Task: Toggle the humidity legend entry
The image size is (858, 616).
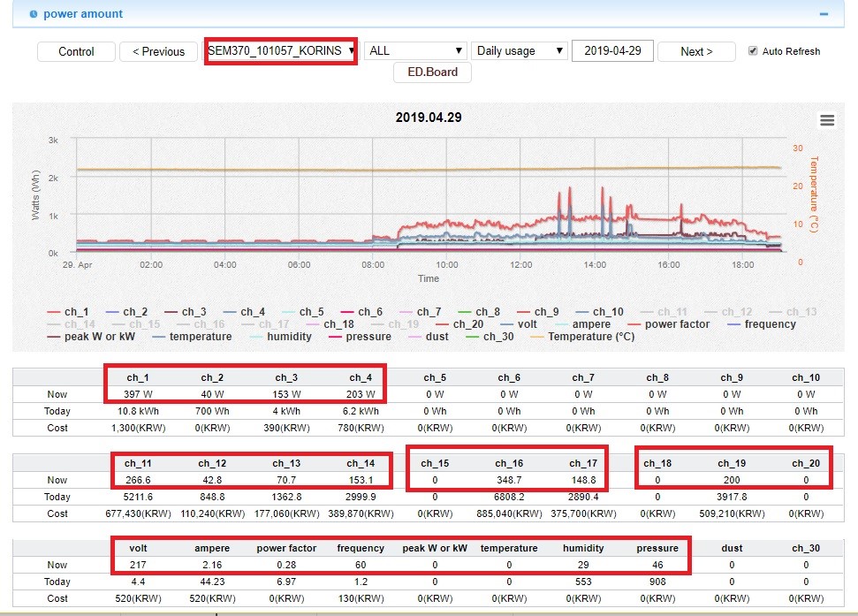Action: pyautogui.click(x=281, y=337)
